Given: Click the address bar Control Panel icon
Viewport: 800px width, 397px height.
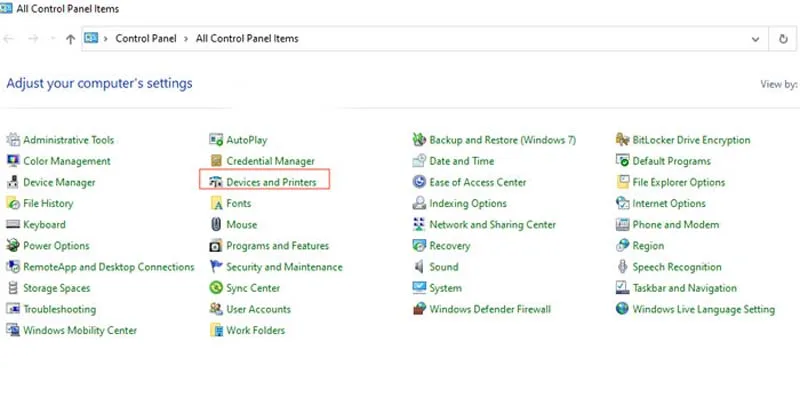Looking at the screenshot, I should [x=91, y=38].
